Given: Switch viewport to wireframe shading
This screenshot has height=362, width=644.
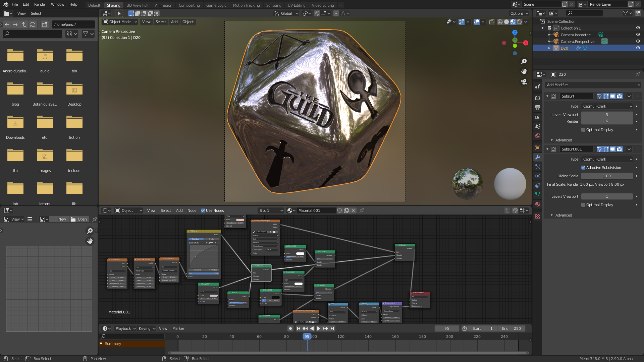Looking at the screenshot, I should (500, 22).
